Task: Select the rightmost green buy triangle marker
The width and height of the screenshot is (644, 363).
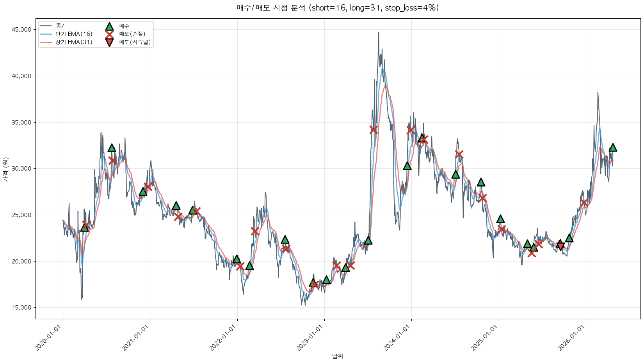Action: point(613,147)
